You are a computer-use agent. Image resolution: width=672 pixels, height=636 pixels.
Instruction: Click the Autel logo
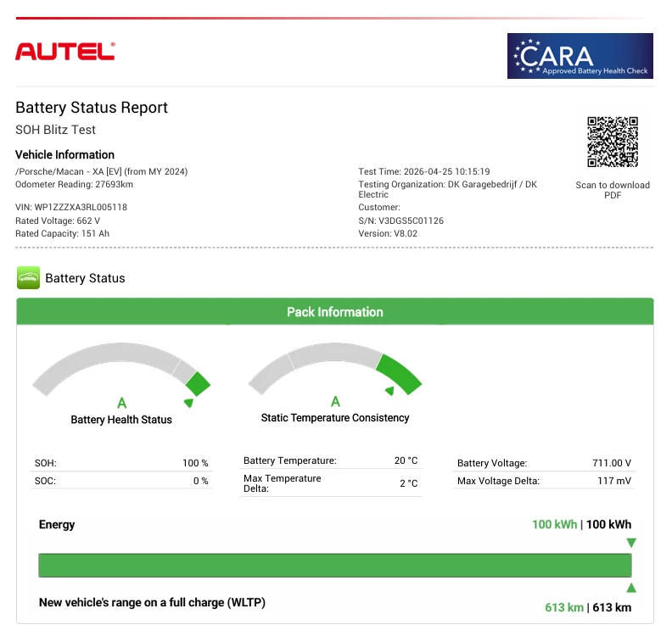[64, 51]
